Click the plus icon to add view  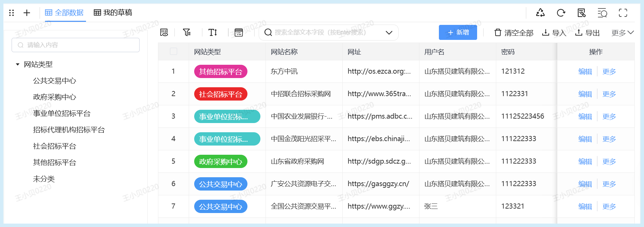click(x=27, y=13)
